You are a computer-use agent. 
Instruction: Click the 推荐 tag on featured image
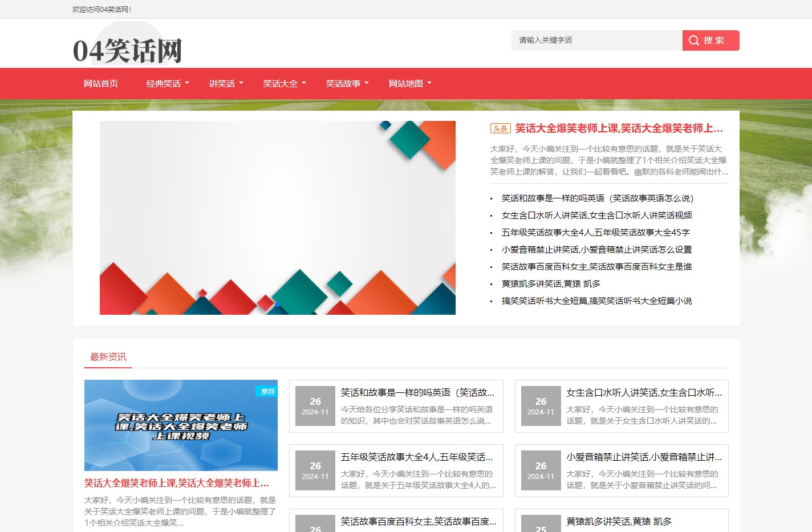click(267, 391)
